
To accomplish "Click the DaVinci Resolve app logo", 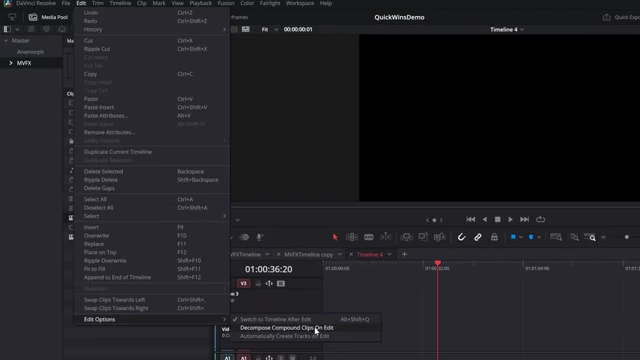I will (7, 3).
